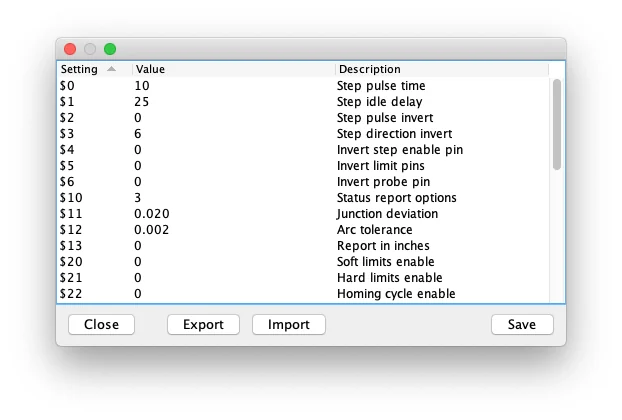Select the $4 setting row
This screenshot has width=622, height=420.
coord(303,150)
